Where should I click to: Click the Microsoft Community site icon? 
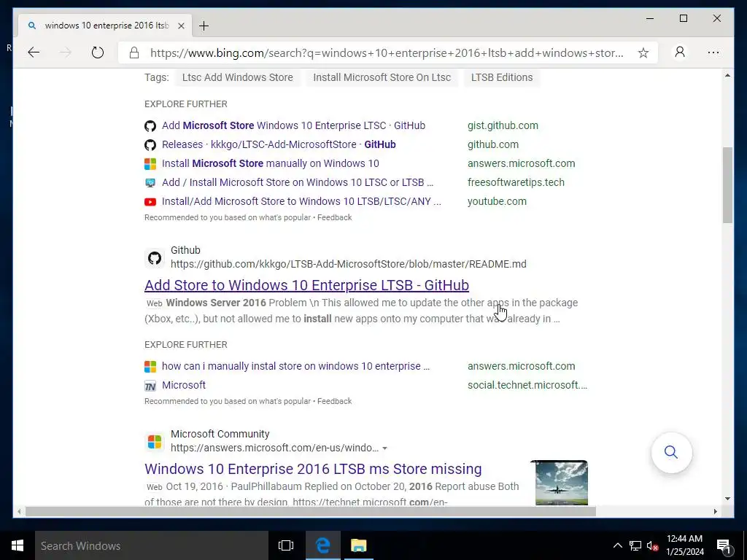(x=155, y=442)
